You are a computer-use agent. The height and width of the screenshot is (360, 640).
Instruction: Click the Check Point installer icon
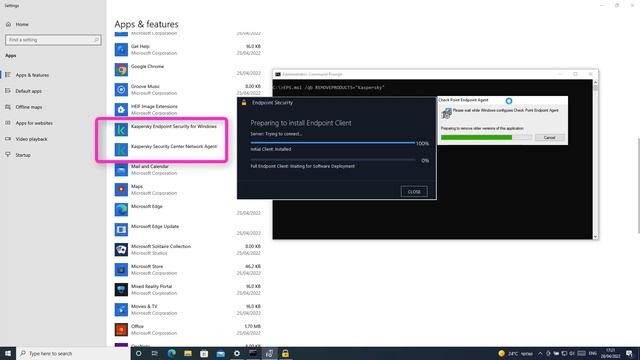446,113
